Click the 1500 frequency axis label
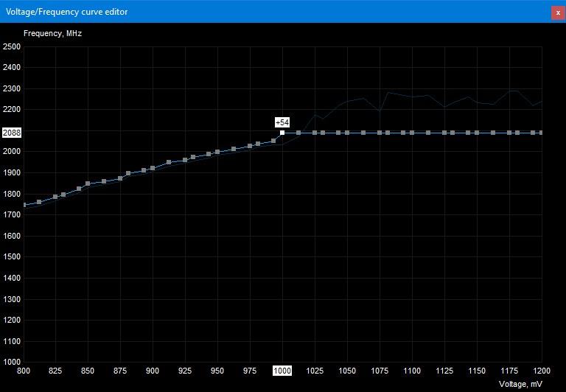 click(x=12, y=257)
